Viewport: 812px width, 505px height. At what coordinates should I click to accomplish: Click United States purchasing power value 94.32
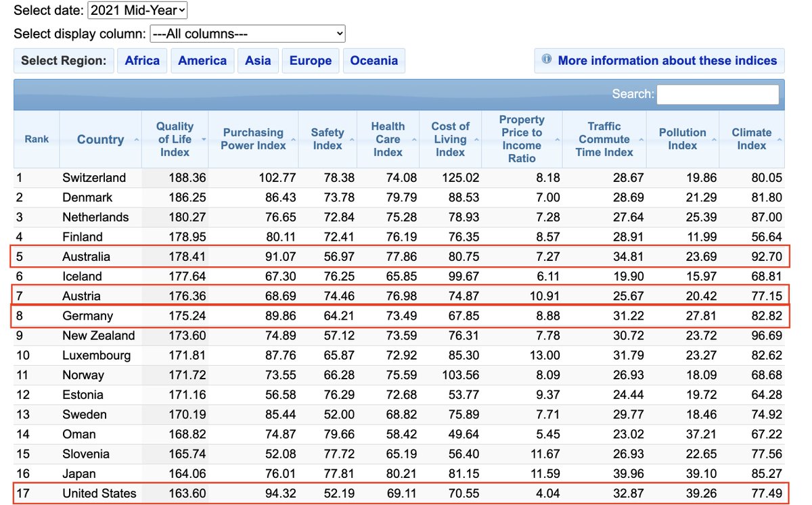click(279, 493)
